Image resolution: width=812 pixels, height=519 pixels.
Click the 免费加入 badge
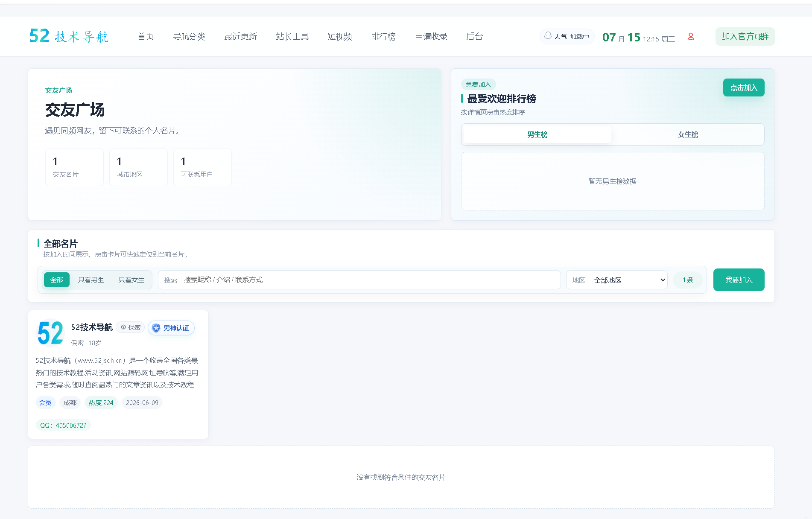[x=478, y=85]
